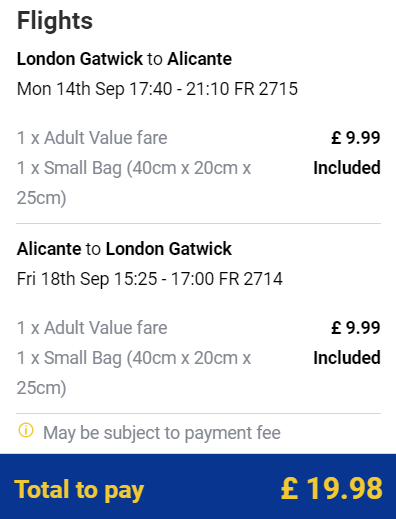Click the Alicante destination name in outbound
Image resolution: width=396 pixels, height=519 pixels.
200,59
